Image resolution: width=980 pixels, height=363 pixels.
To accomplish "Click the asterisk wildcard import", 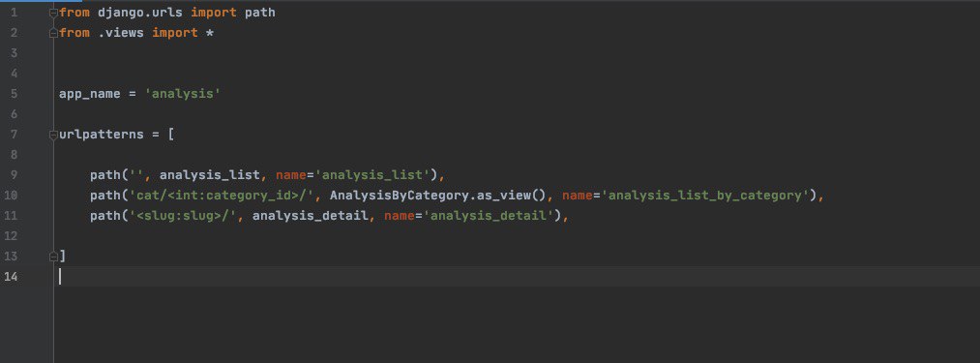I will click(210, 33).
